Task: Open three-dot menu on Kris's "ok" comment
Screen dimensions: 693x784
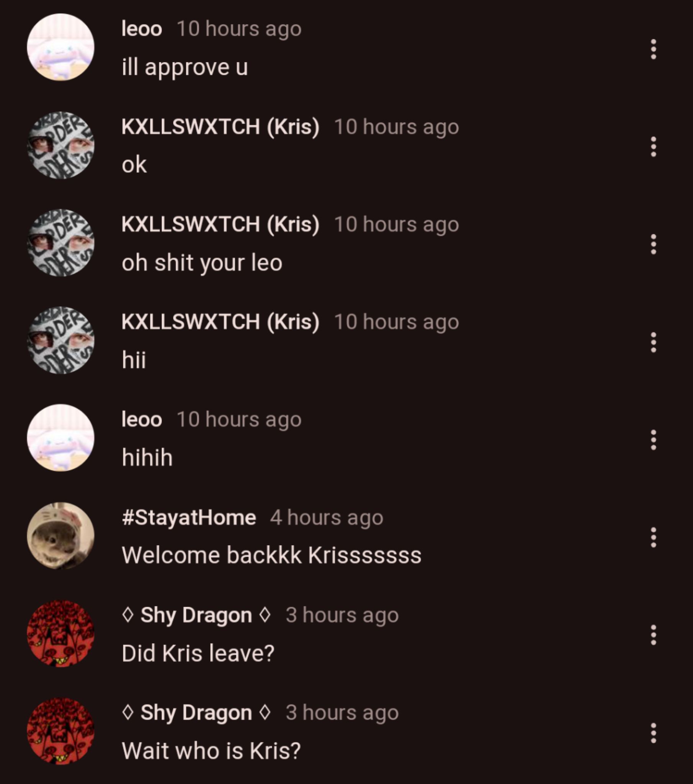Action: [653, 147]
